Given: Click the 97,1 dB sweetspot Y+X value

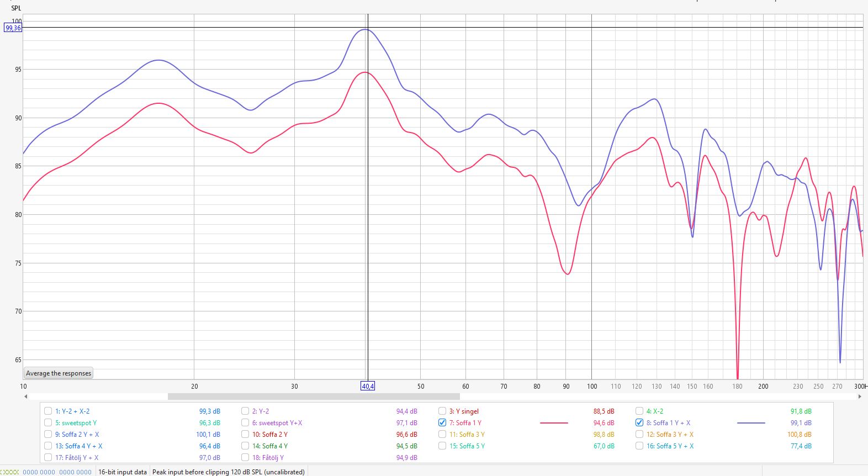Looking at the screenshot, I should click(407, 423).
